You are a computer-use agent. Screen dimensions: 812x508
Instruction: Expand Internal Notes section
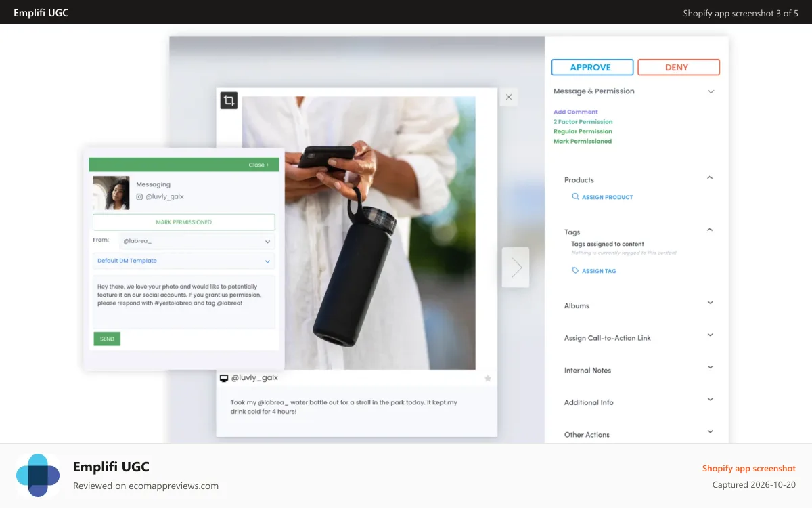click(x=710, y=367)
